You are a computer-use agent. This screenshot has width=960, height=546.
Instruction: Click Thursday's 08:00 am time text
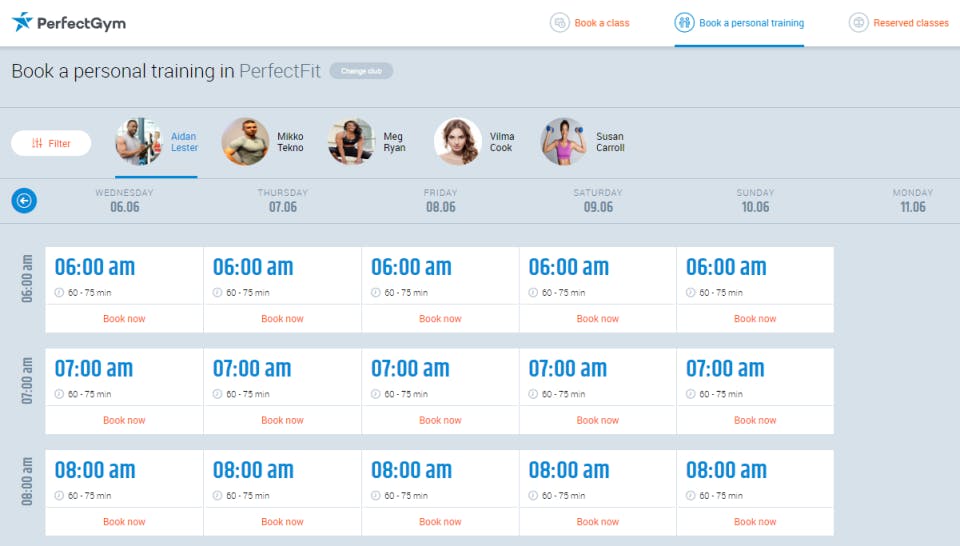point(253,470)
